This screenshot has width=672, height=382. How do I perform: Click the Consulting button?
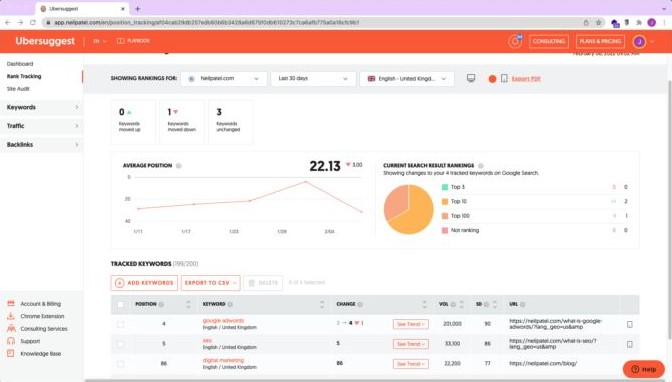[x=549, y=41]
